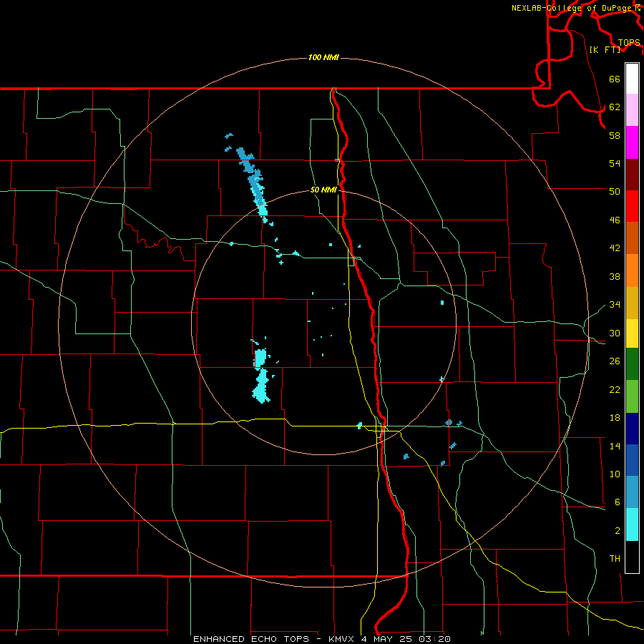This screenshot has width=644, height=644.
Task: Click the medium blue legend swatch
Action: (x=632, y=460)
